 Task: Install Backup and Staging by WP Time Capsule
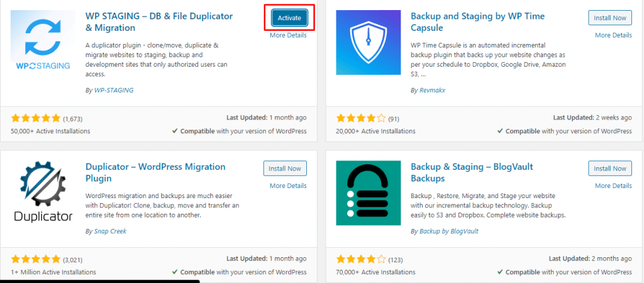point(610,18)
